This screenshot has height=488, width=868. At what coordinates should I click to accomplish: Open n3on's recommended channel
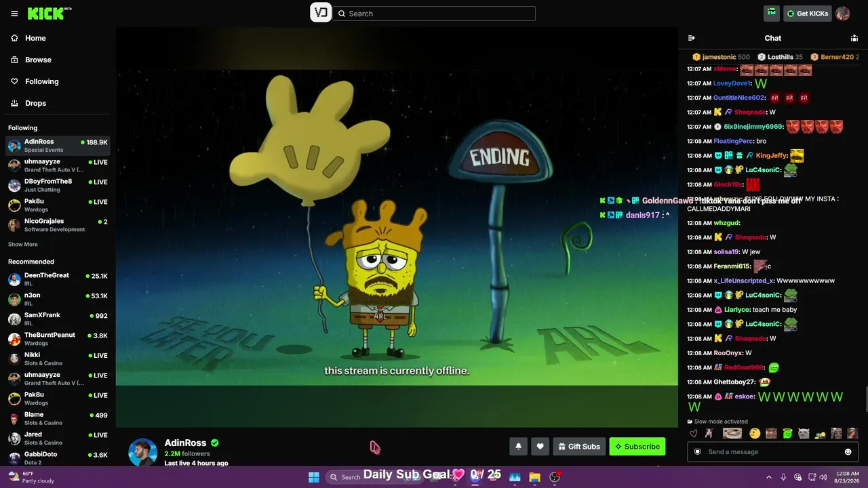click(58, 299)
